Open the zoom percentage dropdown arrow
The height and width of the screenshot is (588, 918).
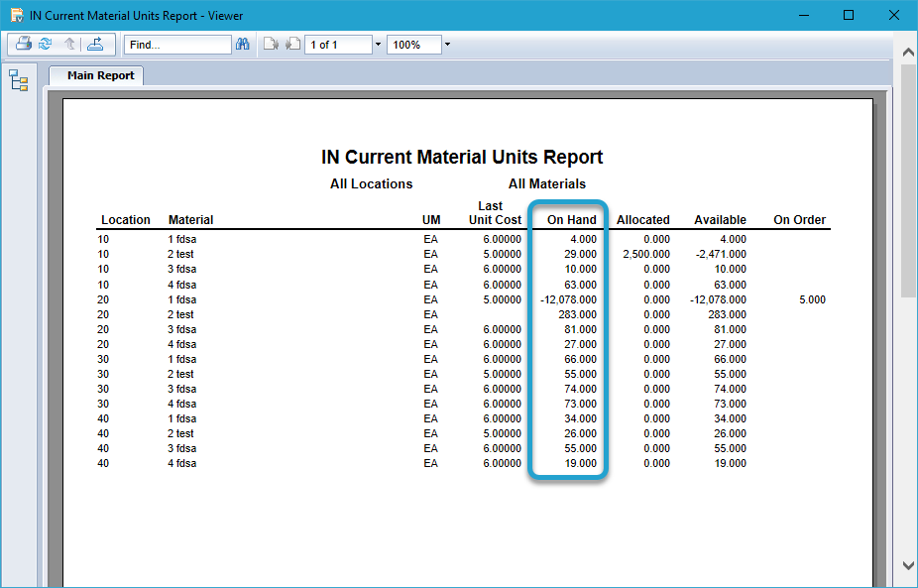tap(448, 45)
